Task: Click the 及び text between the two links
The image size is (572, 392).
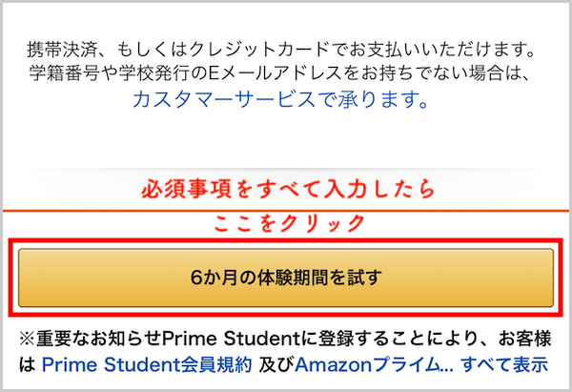Action: tap(273, 364)
